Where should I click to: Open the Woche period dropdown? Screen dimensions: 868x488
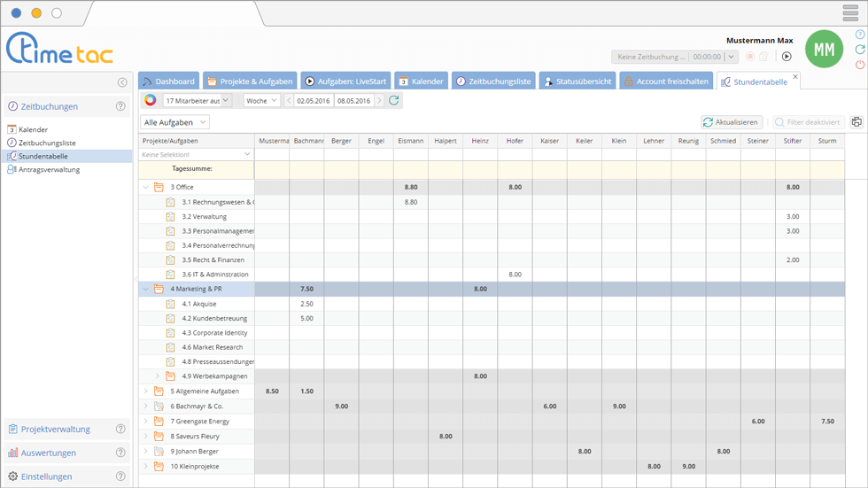coord(261,101)
